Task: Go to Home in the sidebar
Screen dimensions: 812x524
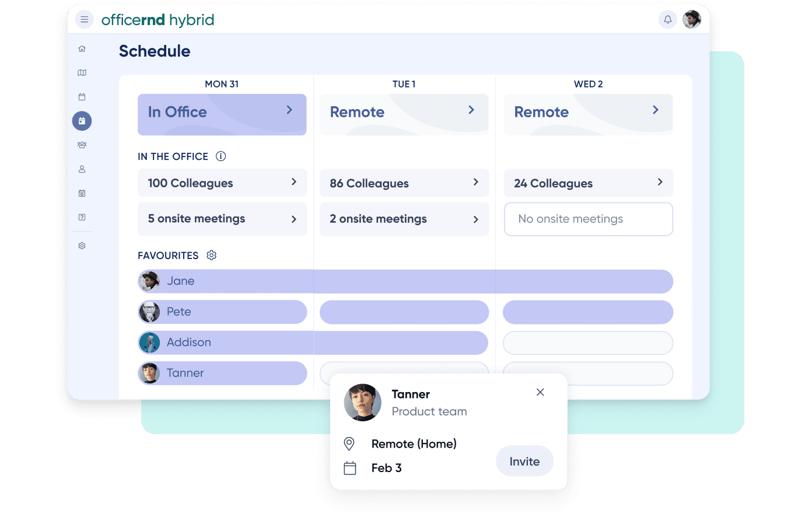Action: [x=82, y=49]
